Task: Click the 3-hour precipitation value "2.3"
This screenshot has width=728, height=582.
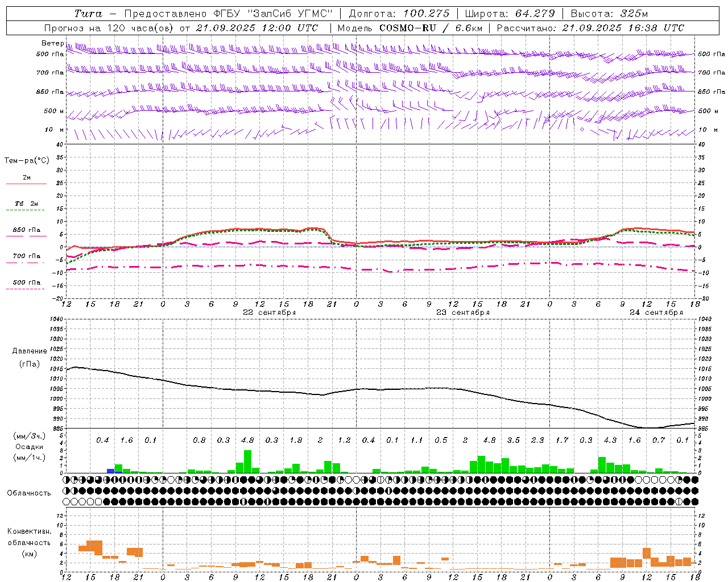Action: [537, 440]
